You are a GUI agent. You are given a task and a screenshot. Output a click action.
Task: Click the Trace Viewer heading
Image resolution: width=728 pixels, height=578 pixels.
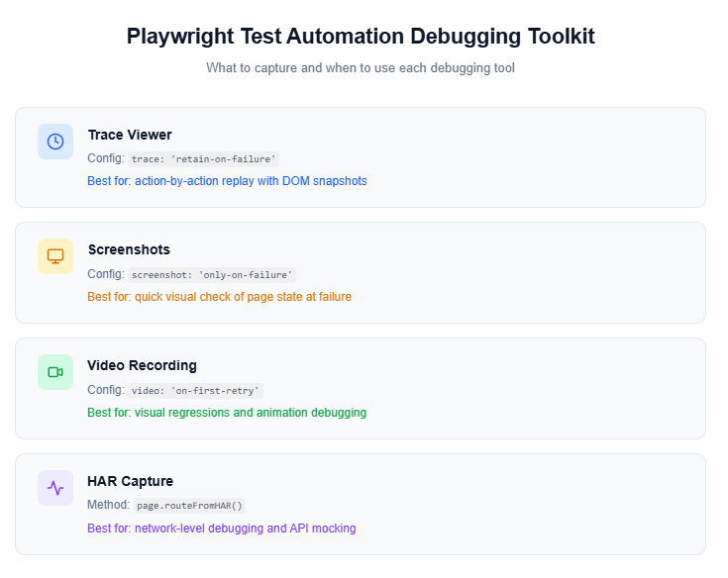click(130, 135)
